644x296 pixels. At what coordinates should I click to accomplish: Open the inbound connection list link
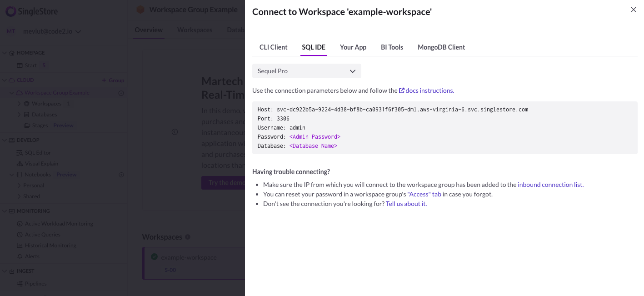[550, 185]
